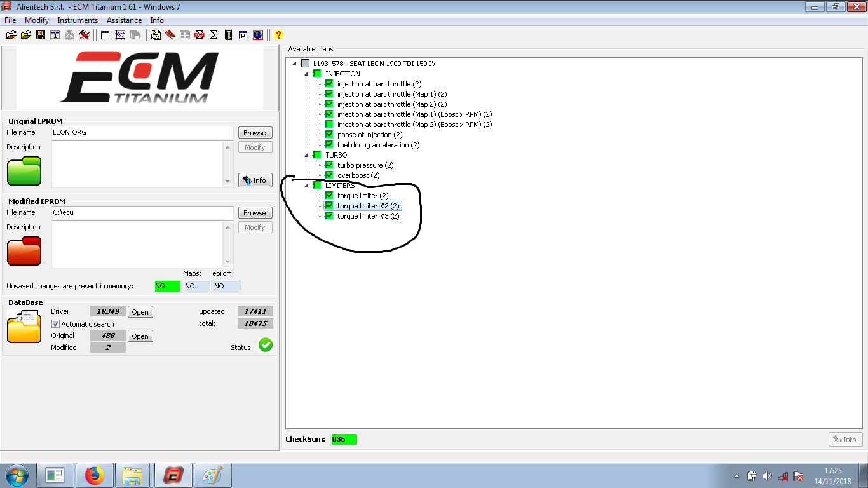This screenshot has height=488, width=868.
Task: Click the green Original EPROM folder icon
Action: point(24,171)
